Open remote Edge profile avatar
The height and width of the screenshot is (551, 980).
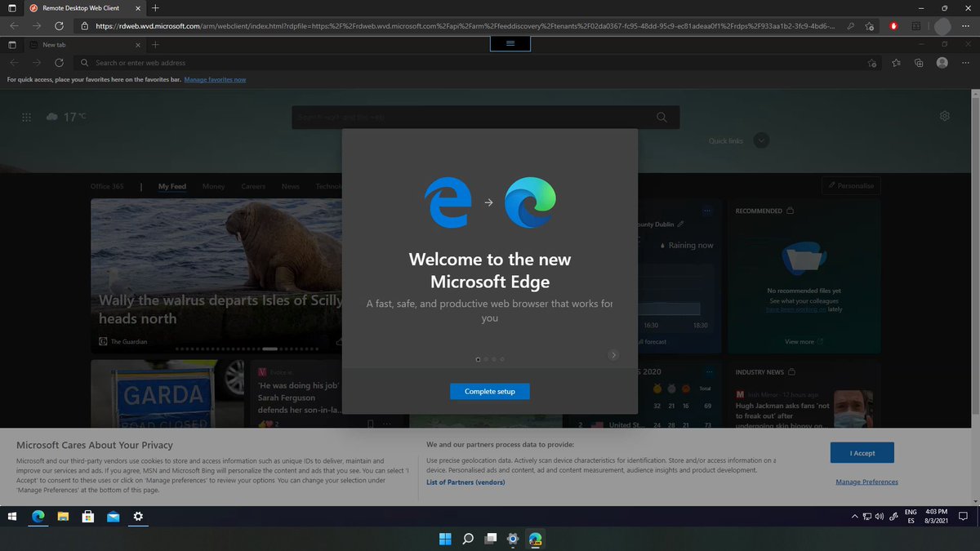[x=942, y=63]
